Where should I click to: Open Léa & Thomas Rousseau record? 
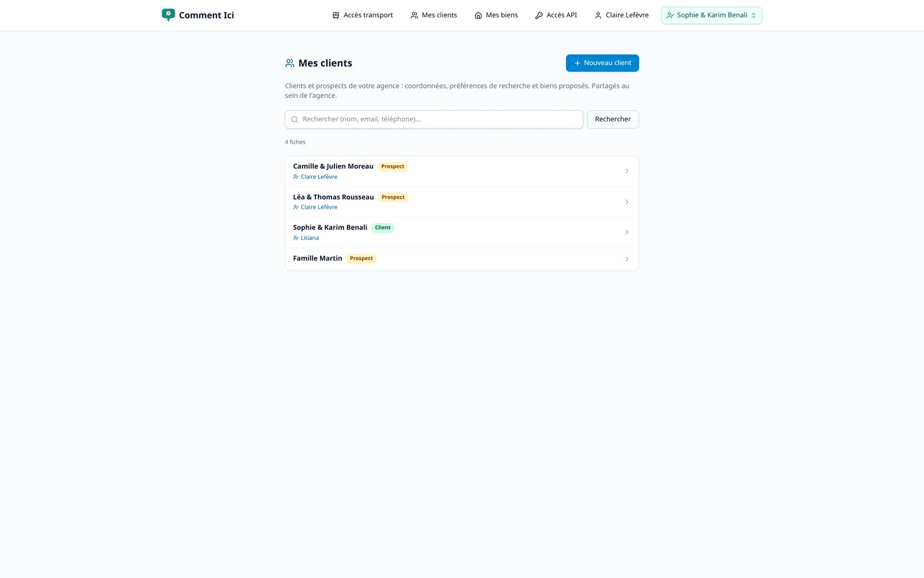click(x=462, y=202)
